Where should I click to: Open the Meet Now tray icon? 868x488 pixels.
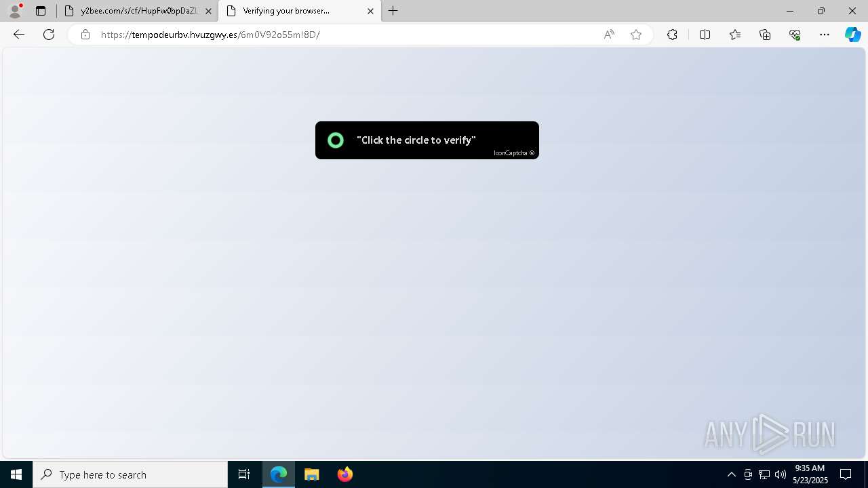(x=748, y=474)
